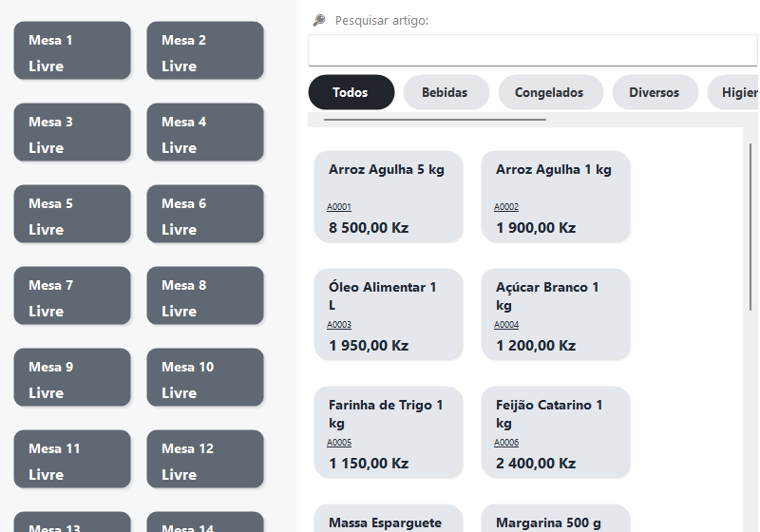Click product code A0006
This screenshot has height=532, width=760.
506,443
